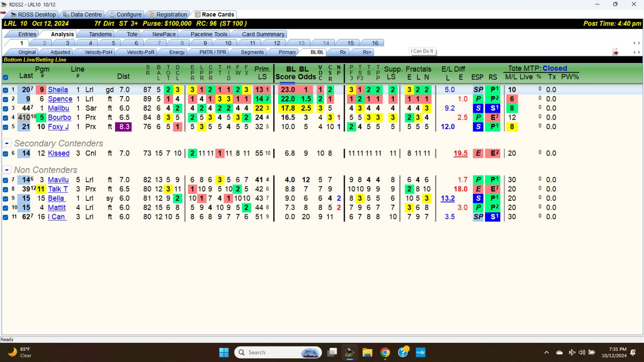The height and width of the screenshot is (362, 644).
Task: Uncheck the checkbox for Sheila's row
Action: tap(6, 90)
